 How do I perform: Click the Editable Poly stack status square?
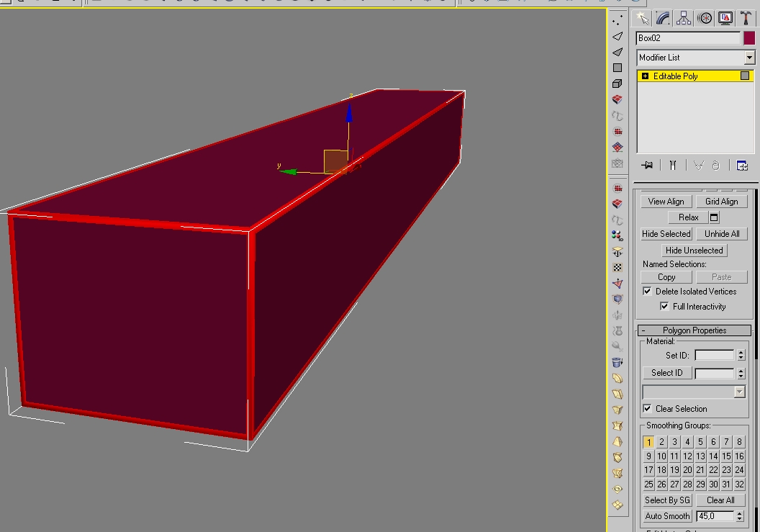click(745, 76)
